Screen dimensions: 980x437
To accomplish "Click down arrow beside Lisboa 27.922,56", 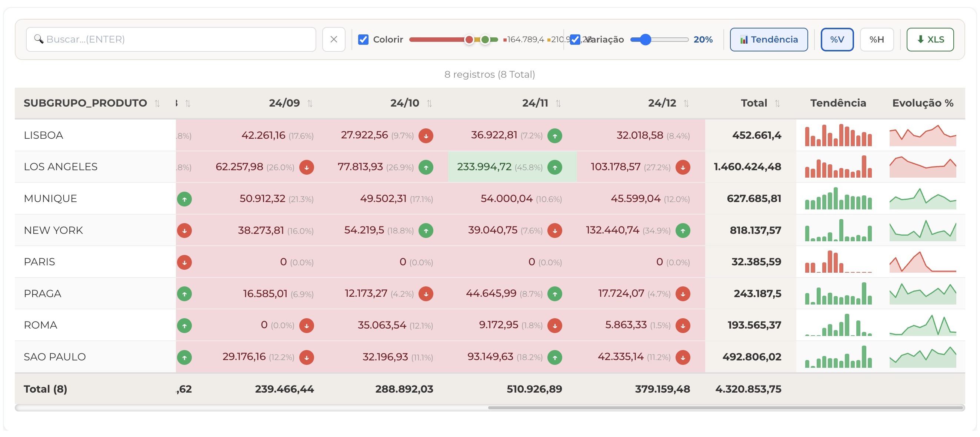I will (426, 136).
